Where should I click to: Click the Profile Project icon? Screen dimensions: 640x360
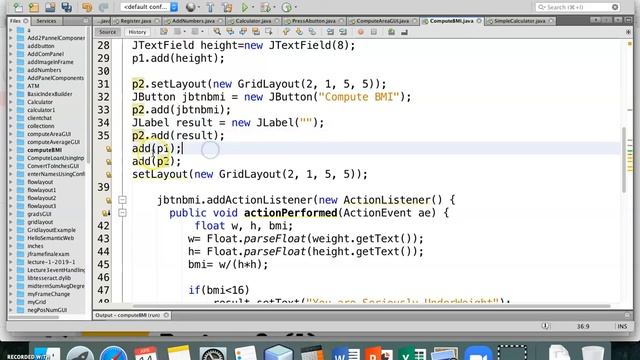pyautogui.click(x=287, y=7)
